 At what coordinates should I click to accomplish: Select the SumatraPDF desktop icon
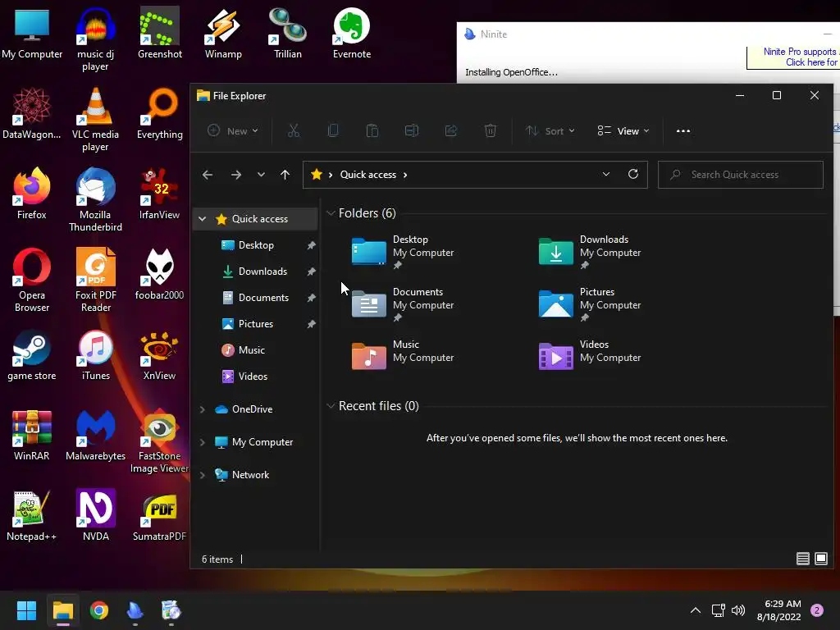(160, 515)
